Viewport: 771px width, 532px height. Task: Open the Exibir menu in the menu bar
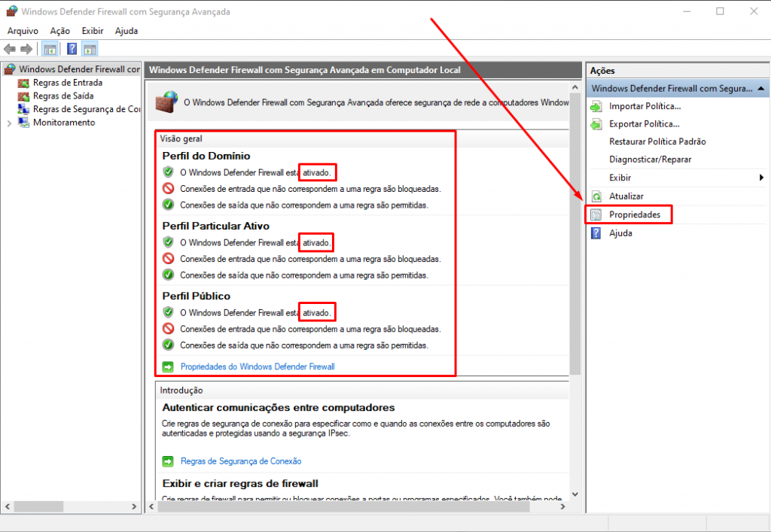click(93, 31)
